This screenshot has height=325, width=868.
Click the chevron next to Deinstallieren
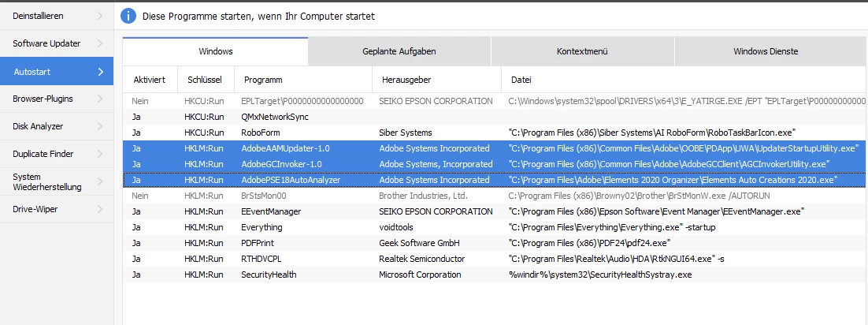pos(100,16)
